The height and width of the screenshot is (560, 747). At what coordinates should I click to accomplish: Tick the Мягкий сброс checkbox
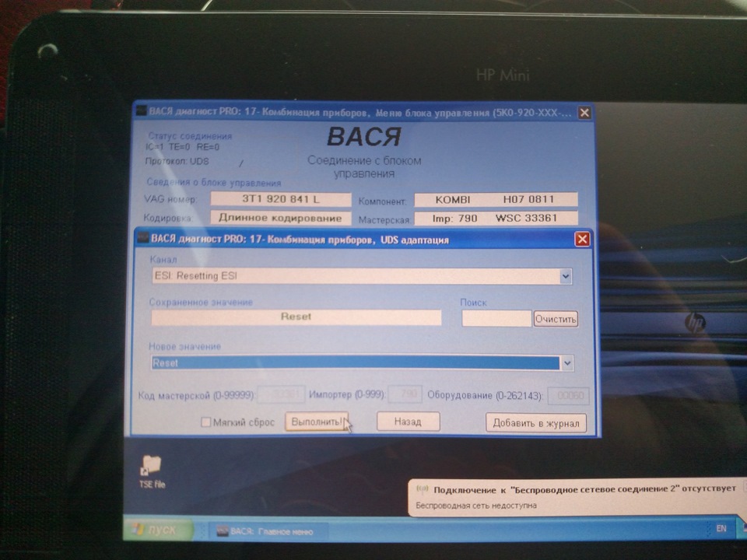(x=205, y=422)
